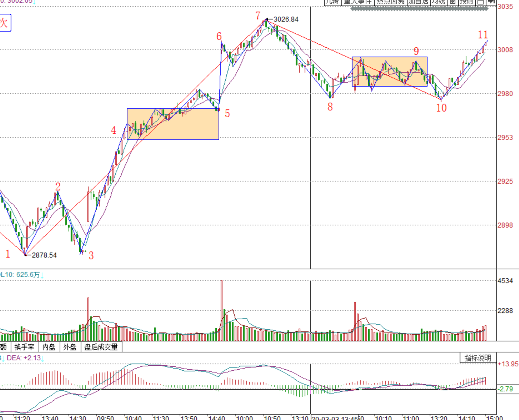Click the -2.79 MACD axis value

click(x=506, y=389)
